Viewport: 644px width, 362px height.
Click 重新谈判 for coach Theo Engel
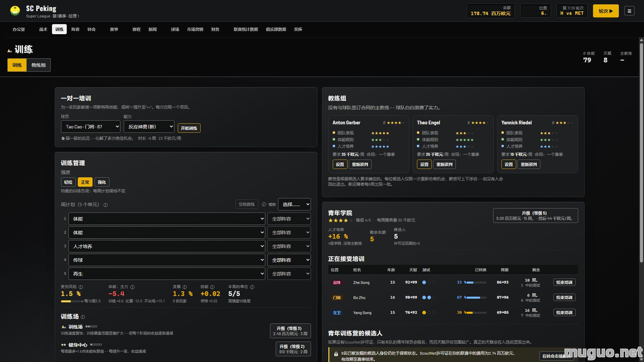click(444, 165)
